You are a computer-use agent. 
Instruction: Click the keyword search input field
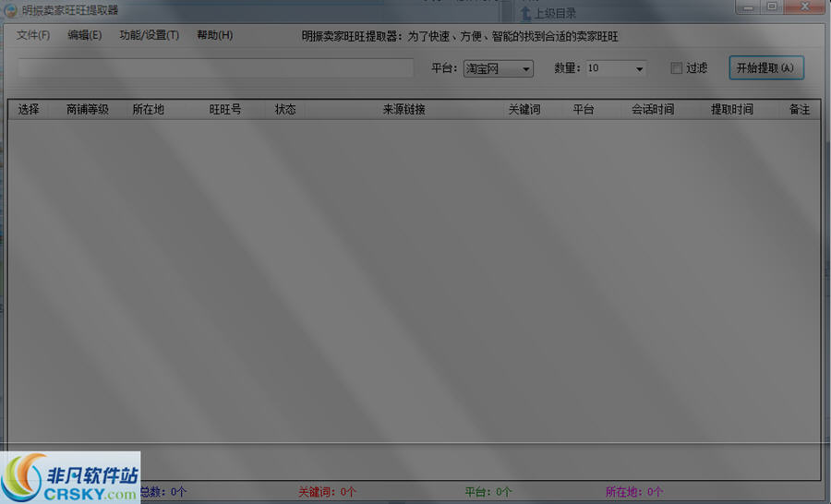point(215,68)
